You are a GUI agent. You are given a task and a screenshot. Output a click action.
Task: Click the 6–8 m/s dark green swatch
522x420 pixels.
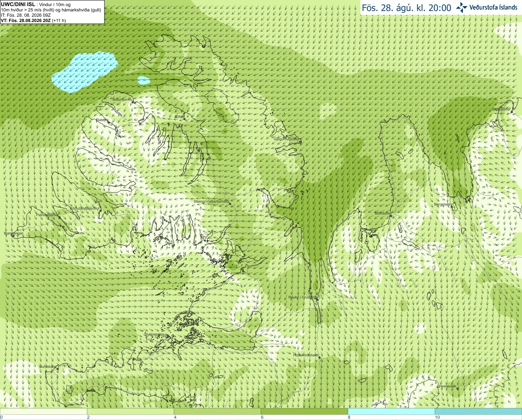pyautogui.click(x=304, y=411)
